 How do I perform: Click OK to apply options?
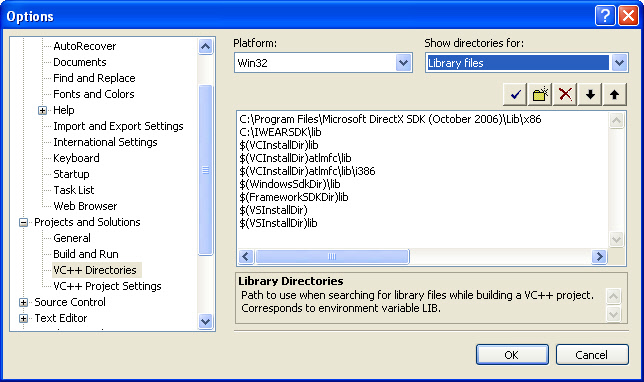coord(512,355)
